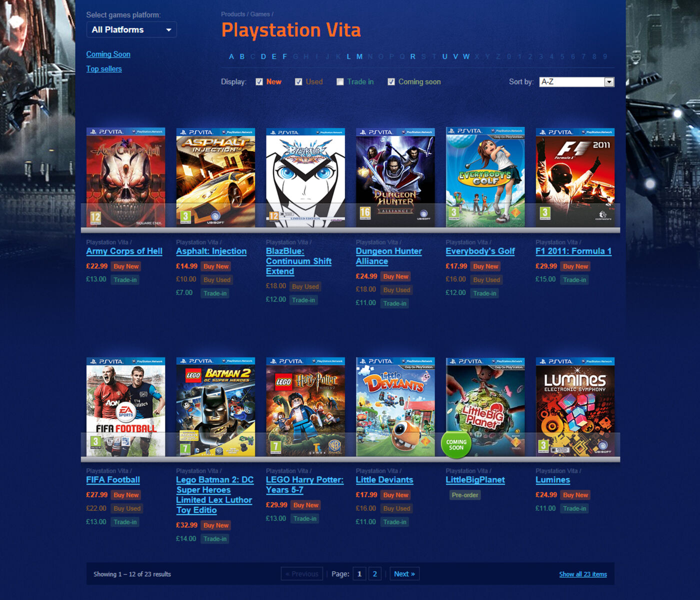The image size is (700, 600).
Task: Uncheck the New display checkbox
Action: pos(259,82)
